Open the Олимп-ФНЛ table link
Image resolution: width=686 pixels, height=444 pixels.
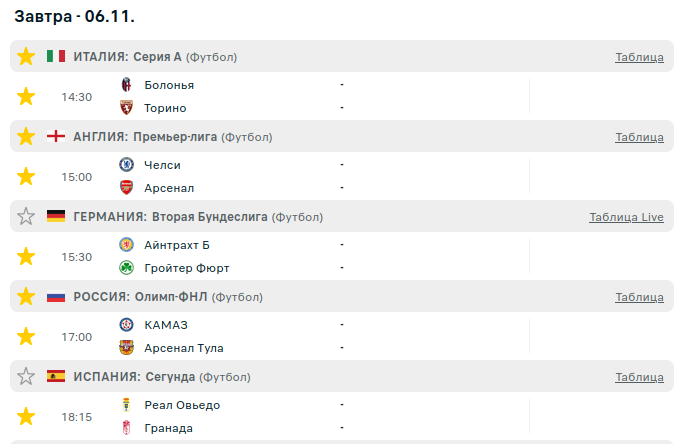(639, 297)
